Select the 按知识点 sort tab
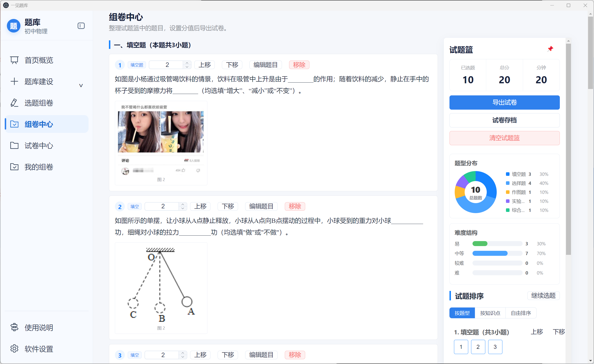 click(x=490, y=313)
